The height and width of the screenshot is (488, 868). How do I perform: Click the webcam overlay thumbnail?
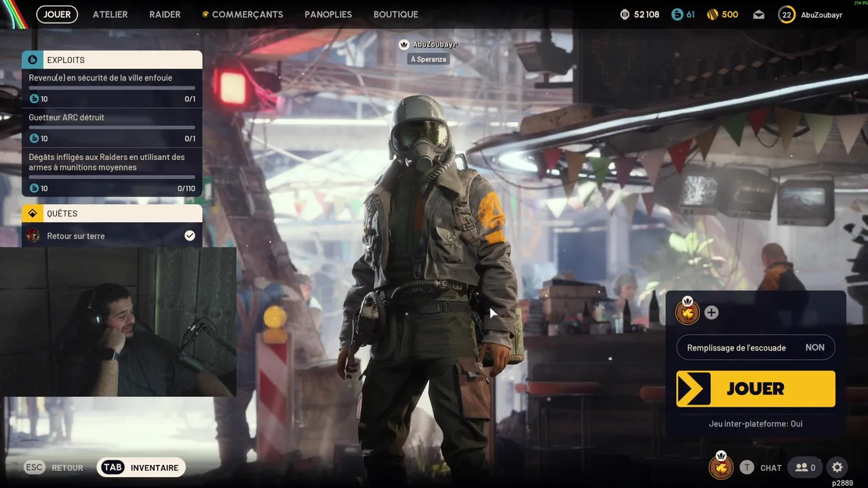pos(118,322)
